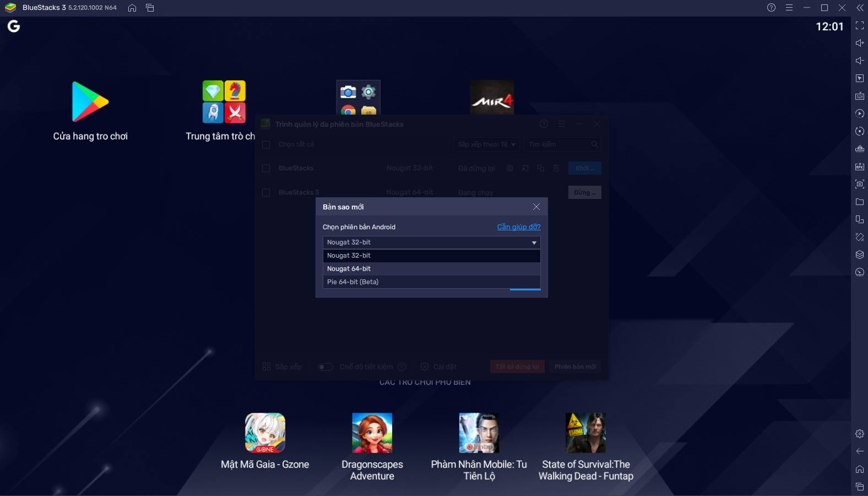Image resolution: width=868 pixels, height=496 pixels.
Task: Tick the Chọn tất cả checkbox
Action: coord(266,144)
